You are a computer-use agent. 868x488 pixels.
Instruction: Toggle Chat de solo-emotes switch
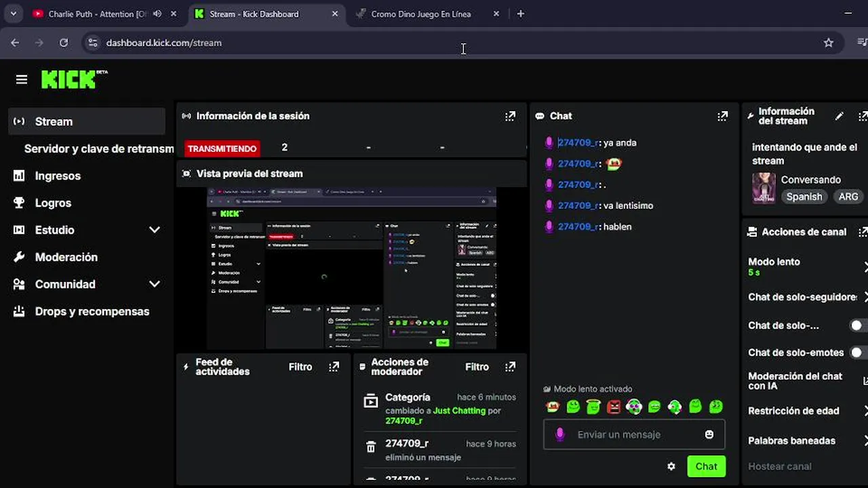858,352
